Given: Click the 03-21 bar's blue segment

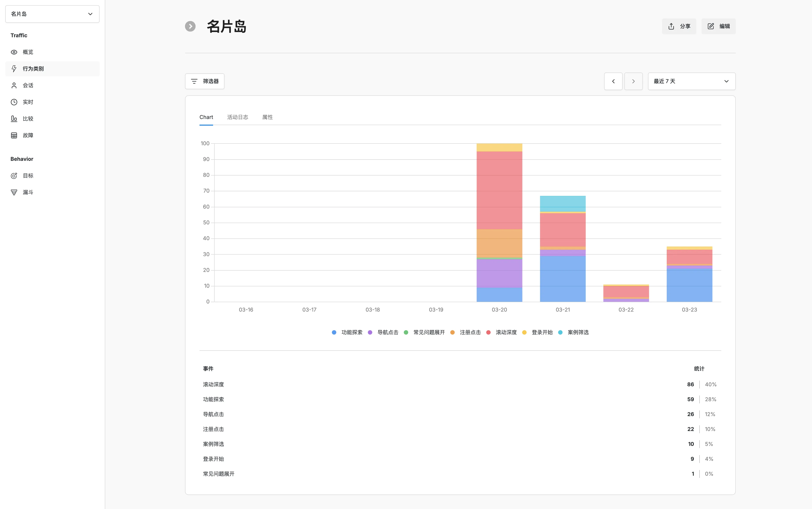Looking at the screenshot, I should point(563,279).
